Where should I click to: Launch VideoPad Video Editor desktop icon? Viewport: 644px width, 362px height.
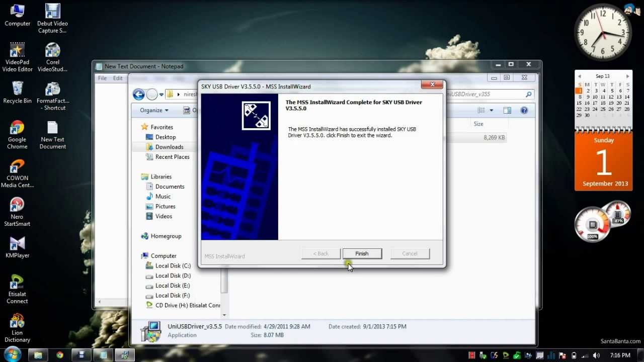coord(18,57)
